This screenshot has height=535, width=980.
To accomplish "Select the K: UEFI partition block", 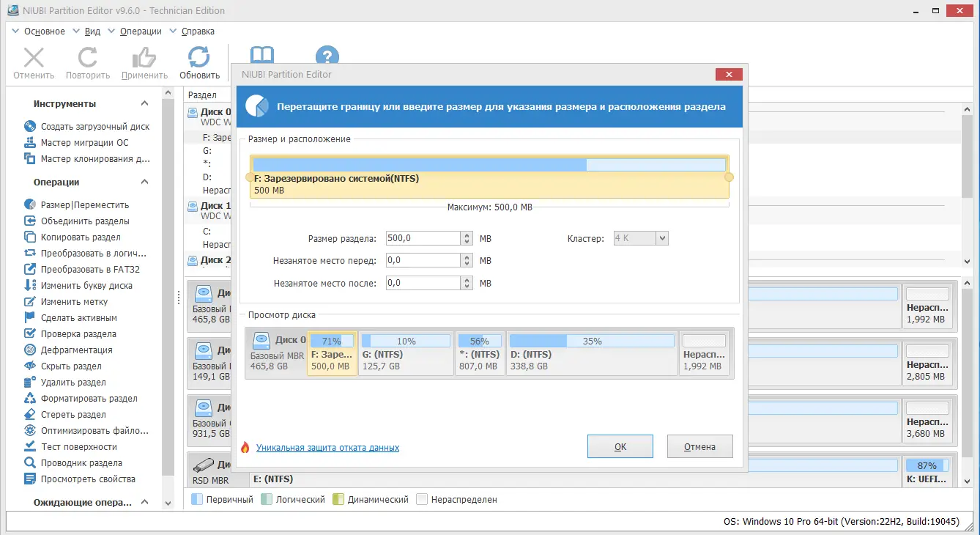I will pyautogui.click(x=929, y=472).
